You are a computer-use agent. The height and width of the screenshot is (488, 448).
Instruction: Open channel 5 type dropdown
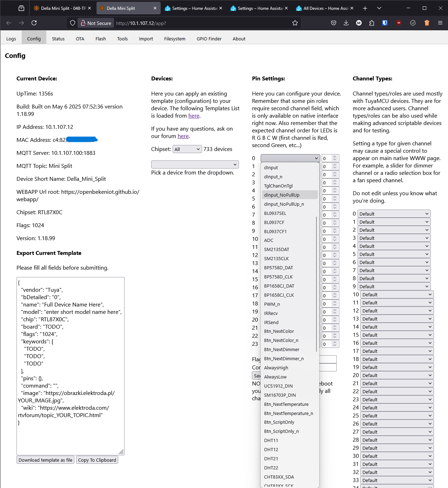click(394, 254)
